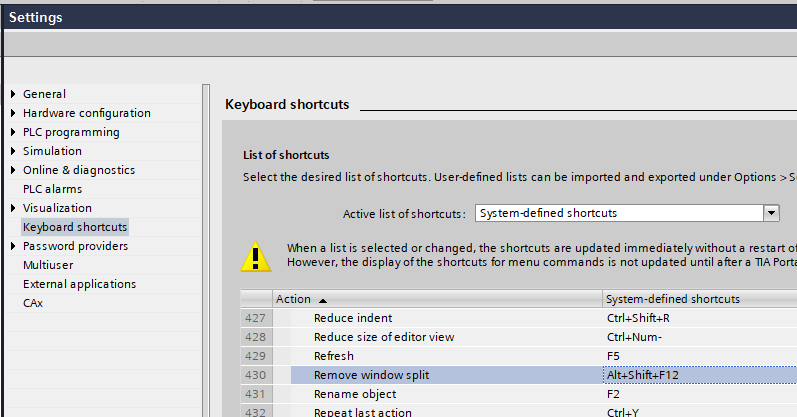Screen dimensions: 797x417
Task: Select the Refresh shortcut row
Action: click(334, 356)
